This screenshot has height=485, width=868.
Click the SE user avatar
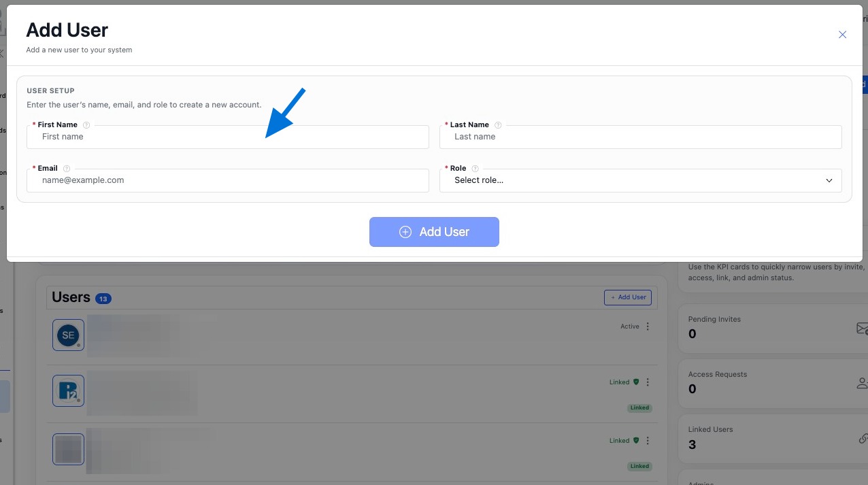click(68, 335)
